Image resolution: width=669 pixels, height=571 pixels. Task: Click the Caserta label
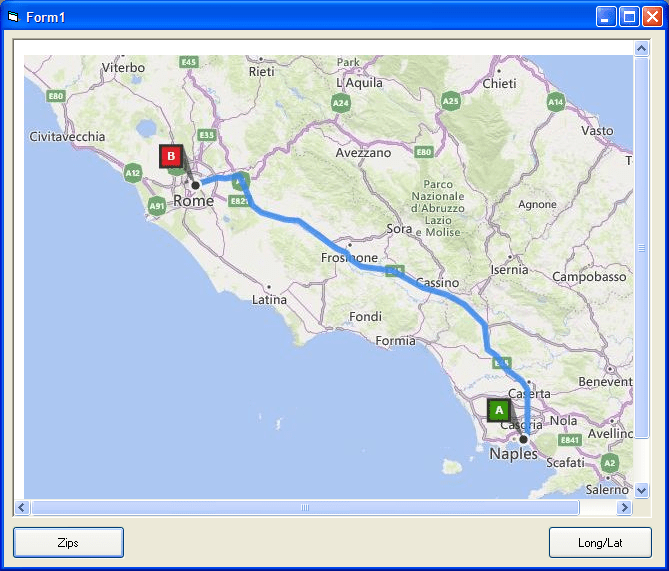(x=529, y=393)
